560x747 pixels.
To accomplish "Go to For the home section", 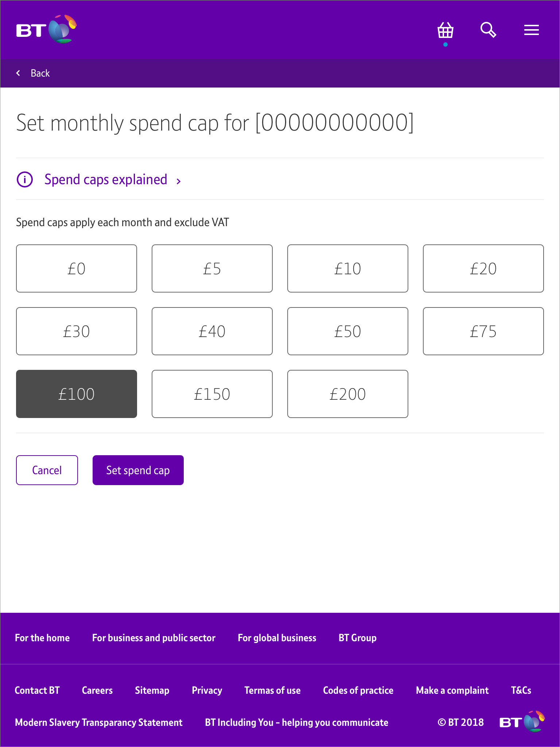I will coord(42,638).
